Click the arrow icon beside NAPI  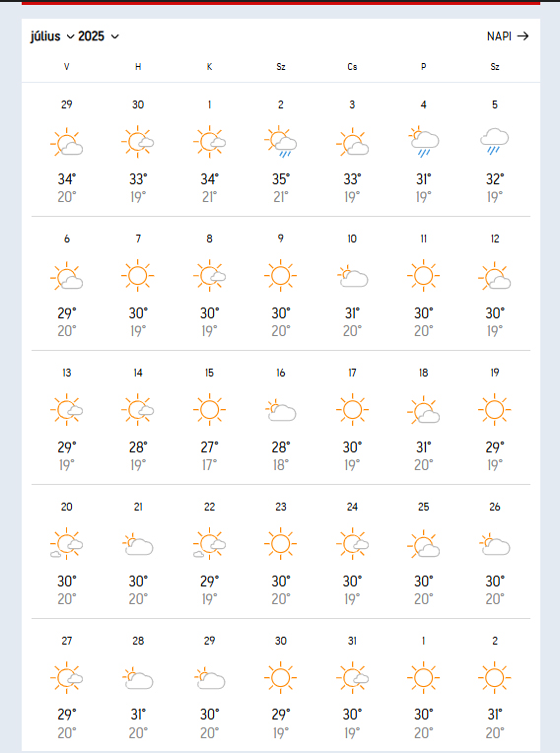coord(523,36)
